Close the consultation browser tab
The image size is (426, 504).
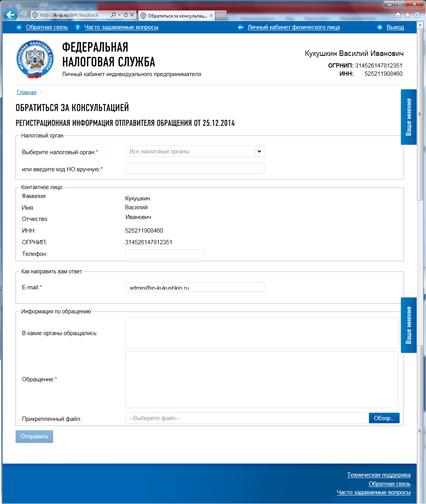point(211,16)
